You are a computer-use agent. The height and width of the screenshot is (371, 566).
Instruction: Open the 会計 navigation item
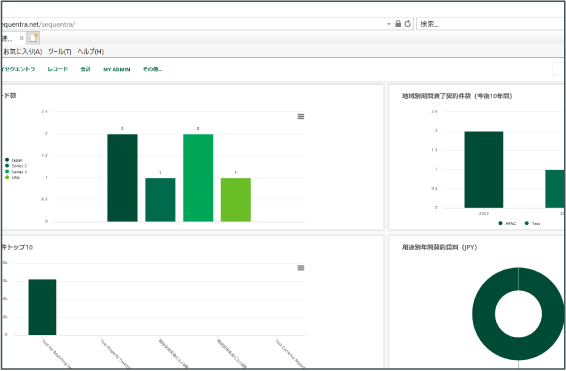pyautogui.click(x=86, y=69)
